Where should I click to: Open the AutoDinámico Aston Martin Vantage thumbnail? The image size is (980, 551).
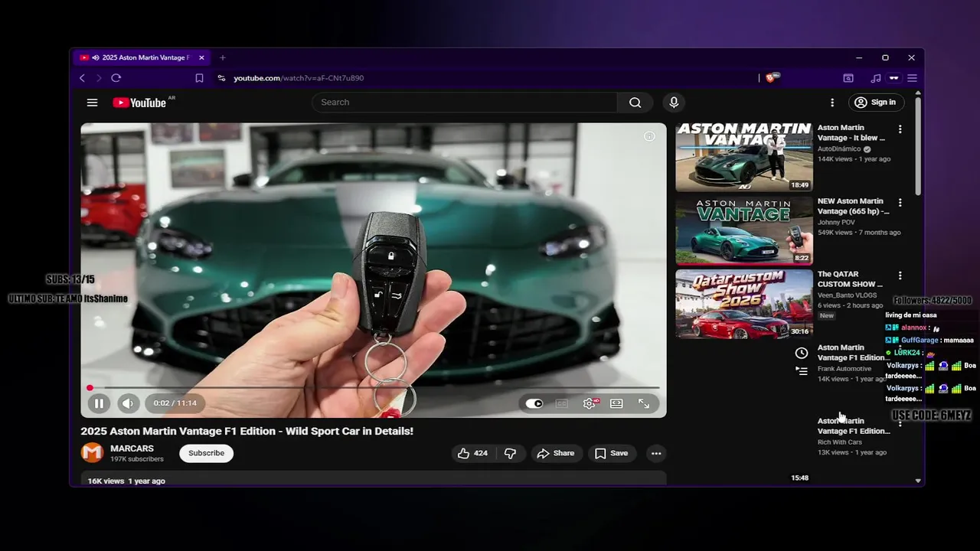click(744, 157)
